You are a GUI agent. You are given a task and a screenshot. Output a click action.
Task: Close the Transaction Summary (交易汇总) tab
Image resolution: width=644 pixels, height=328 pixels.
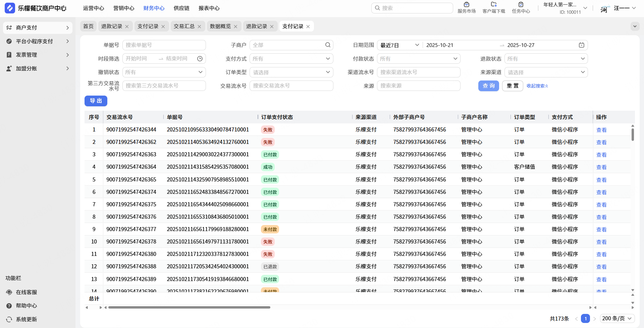[x=199, y=26]
